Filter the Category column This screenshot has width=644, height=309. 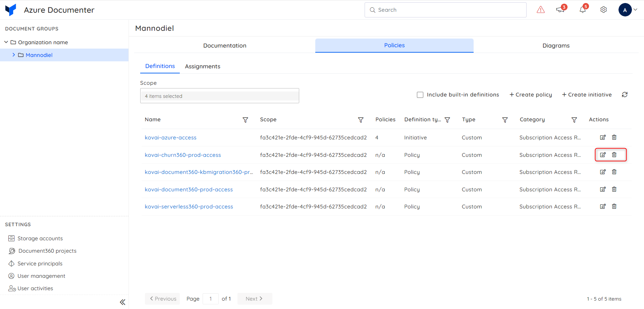[x=574, y=120]
